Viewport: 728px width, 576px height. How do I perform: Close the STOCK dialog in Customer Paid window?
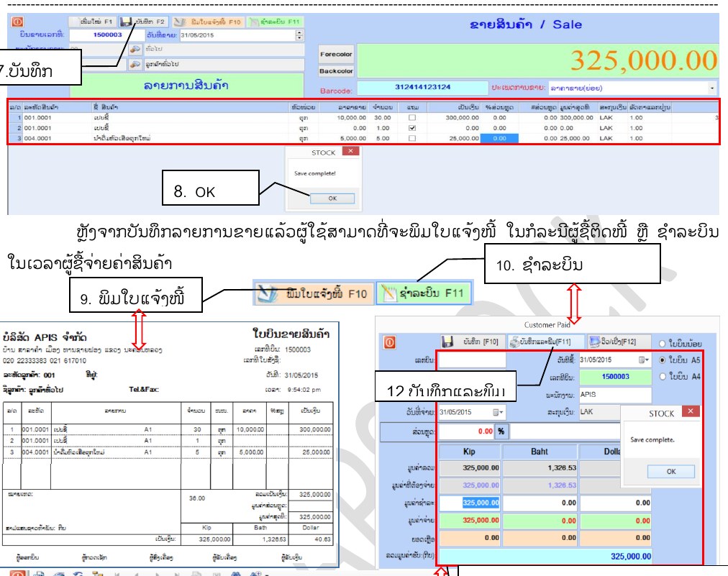691,411
